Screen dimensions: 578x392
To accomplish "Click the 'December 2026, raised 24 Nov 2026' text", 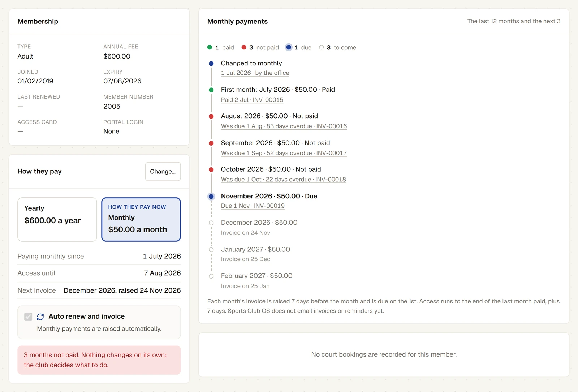I will click(122, 290).
